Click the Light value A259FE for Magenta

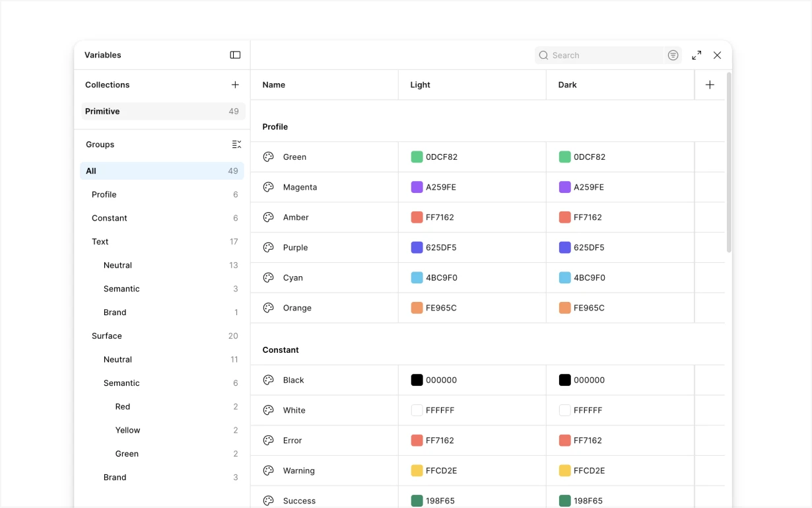tap(441, 188)
